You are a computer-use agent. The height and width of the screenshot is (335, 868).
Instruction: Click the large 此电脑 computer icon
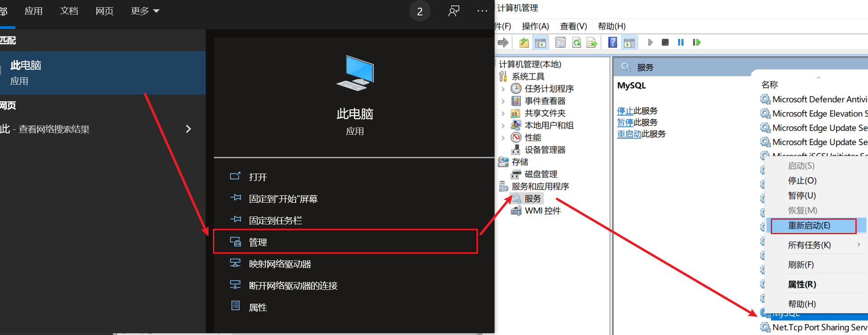pos(355,73)
